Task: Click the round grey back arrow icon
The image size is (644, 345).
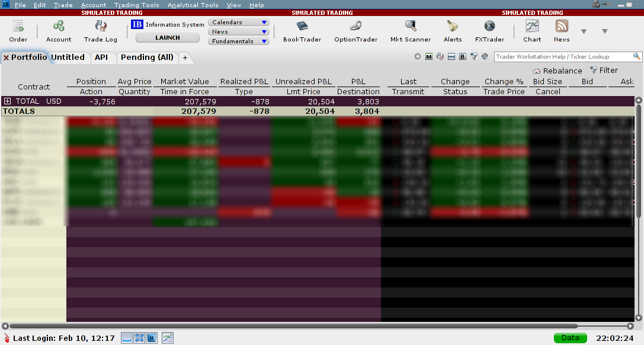Action: click(x=417, y=57)
